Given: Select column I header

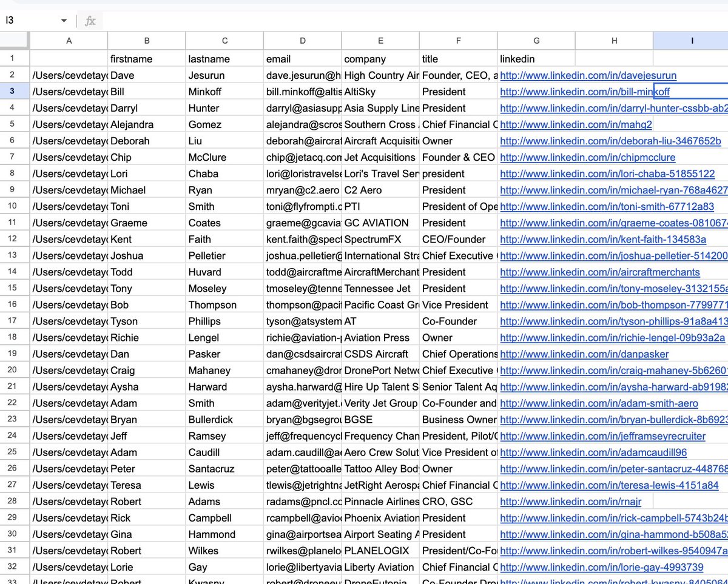Looking at the screenshot, I should click(x=691, y=41).
